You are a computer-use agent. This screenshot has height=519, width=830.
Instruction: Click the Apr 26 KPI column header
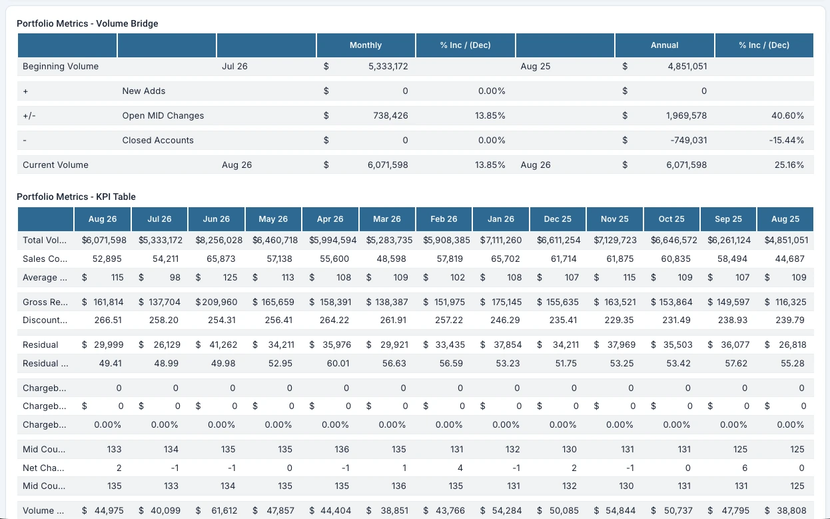(330, 219)
